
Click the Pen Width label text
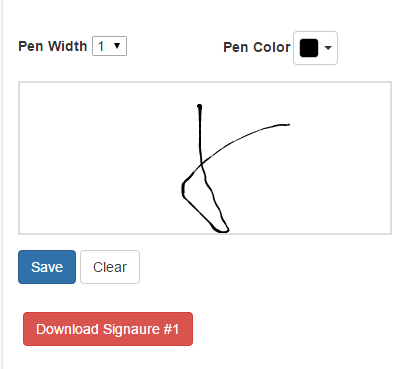click(53, 46)
